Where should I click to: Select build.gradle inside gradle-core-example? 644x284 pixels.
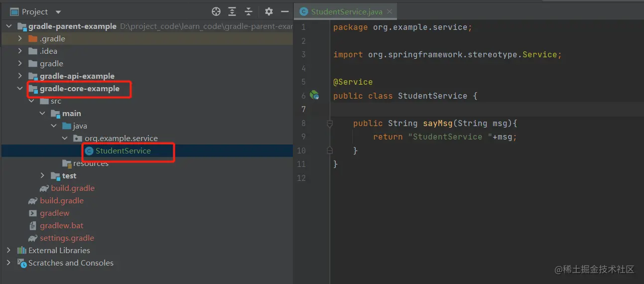tap(73, 188)
